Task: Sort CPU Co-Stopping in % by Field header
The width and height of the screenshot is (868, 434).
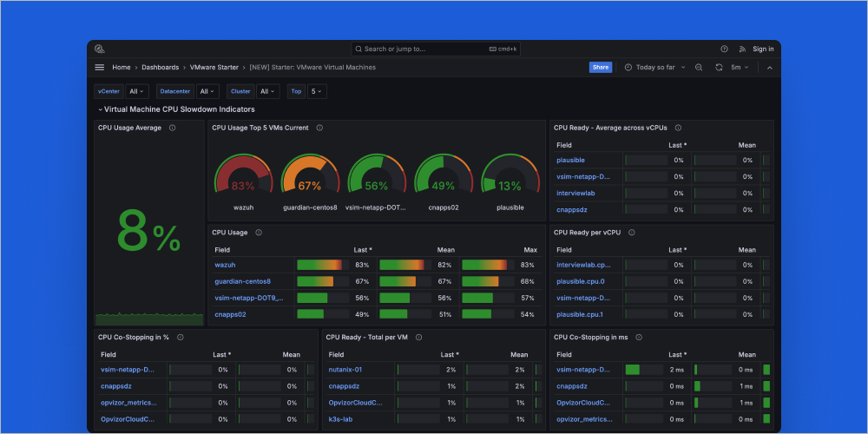Action: click(108, 355)
